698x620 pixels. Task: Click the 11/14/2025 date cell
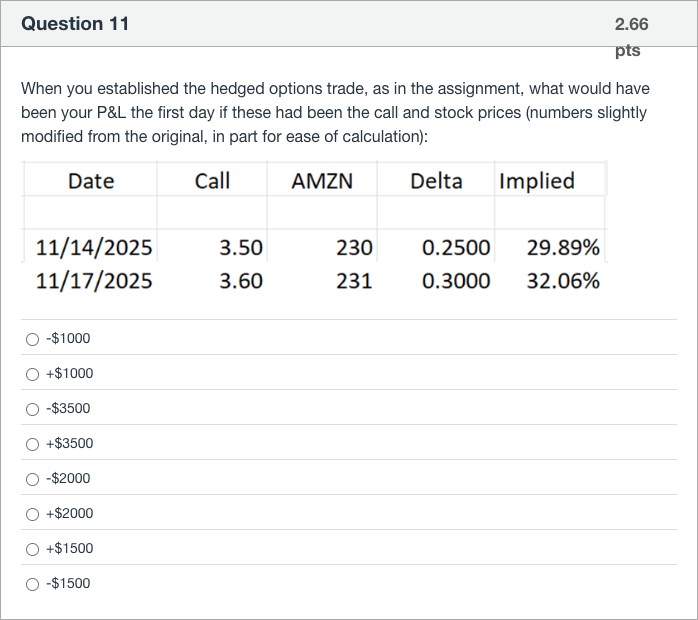pyautogui.click(x=94, y=247)
